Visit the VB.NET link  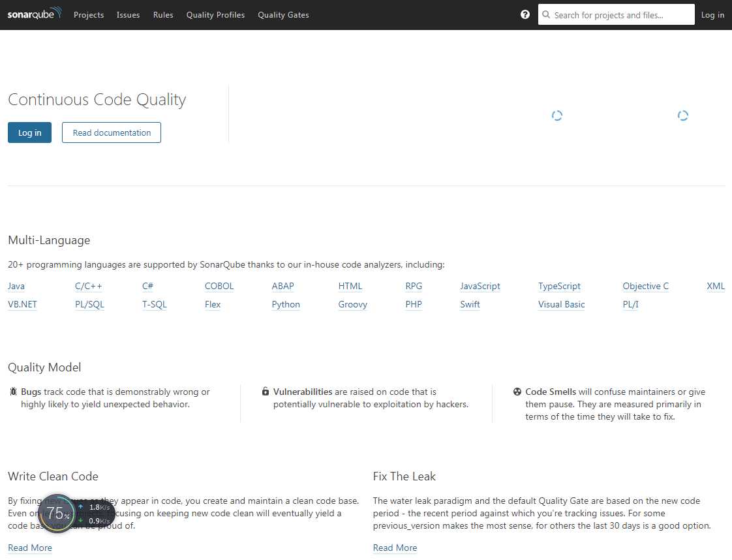point(22,304)
